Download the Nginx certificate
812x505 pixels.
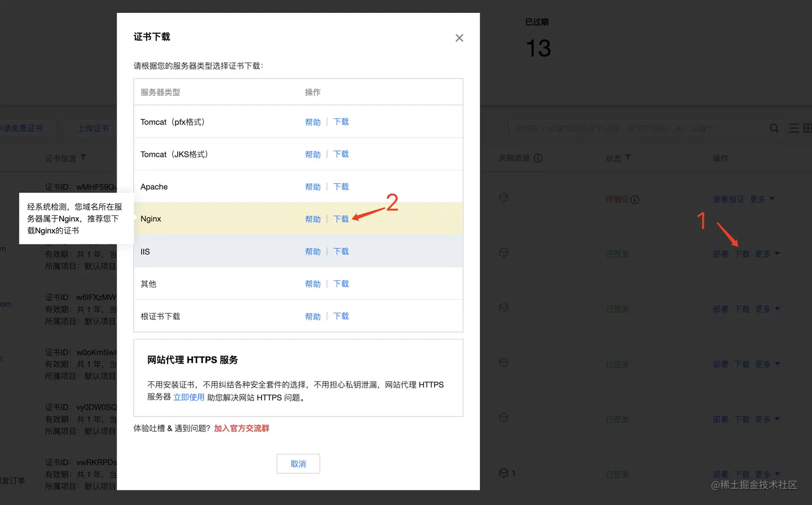(x=341, y=219)
